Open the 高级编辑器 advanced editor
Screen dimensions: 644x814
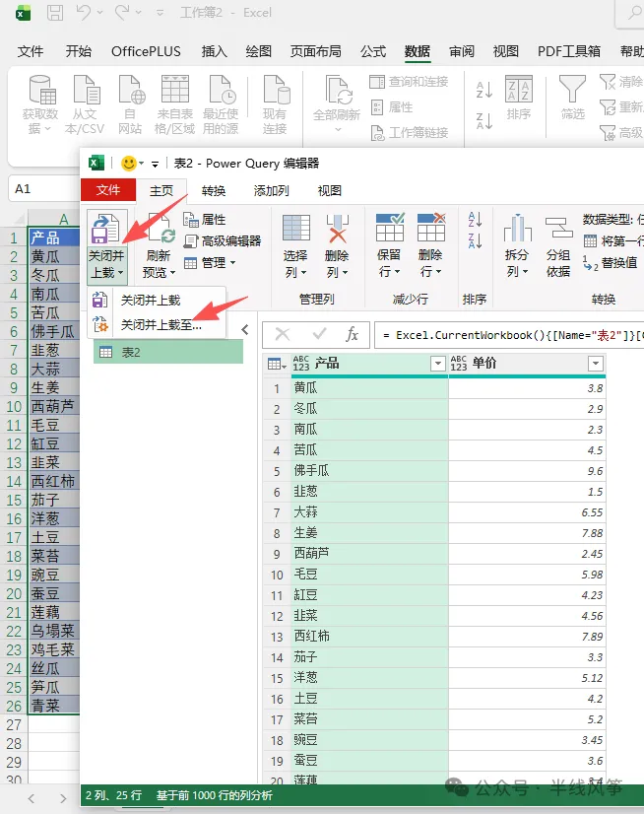[223, 240]
